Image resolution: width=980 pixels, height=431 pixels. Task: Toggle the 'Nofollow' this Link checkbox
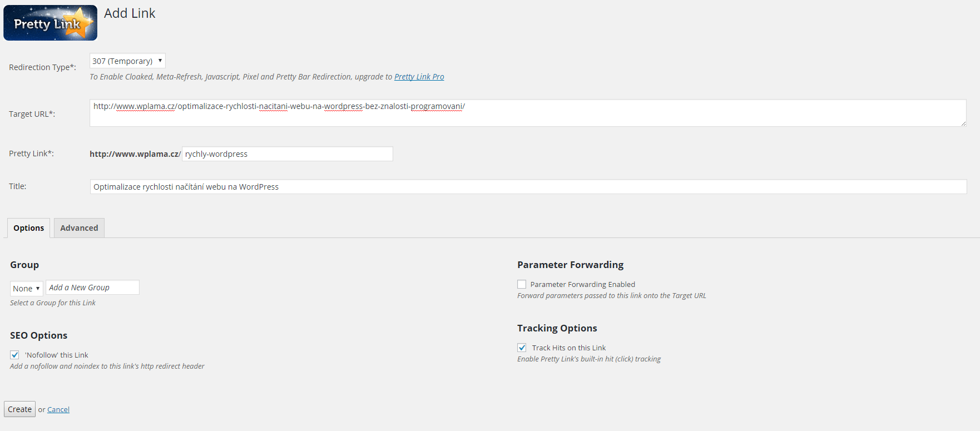14,355
